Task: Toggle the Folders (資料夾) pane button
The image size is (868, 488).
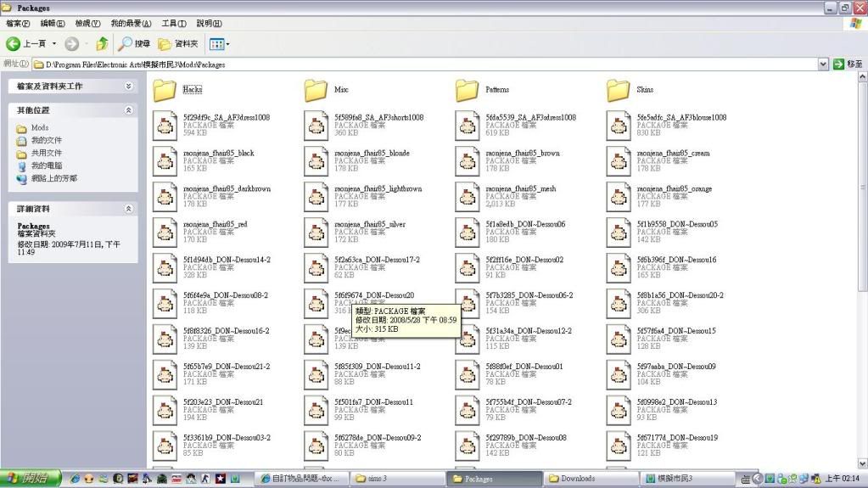Action: [178, 43]
